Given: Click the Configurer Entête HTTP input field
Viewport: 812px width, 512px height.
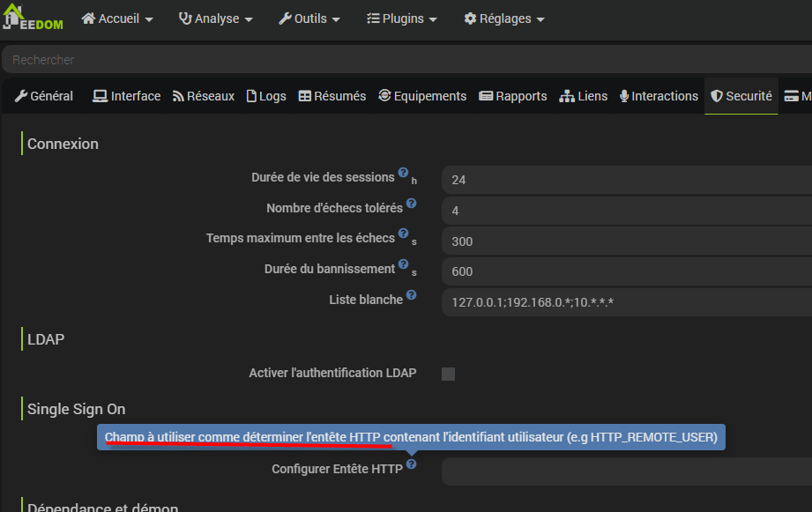Looking at the screenshot, I should tap(627, 471).
